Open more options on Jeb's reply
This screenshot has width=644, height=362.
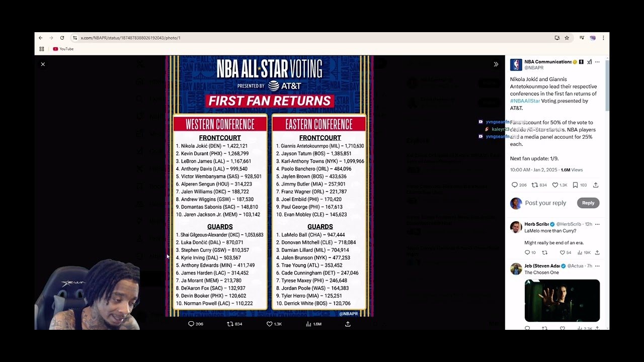click(597, 266)
